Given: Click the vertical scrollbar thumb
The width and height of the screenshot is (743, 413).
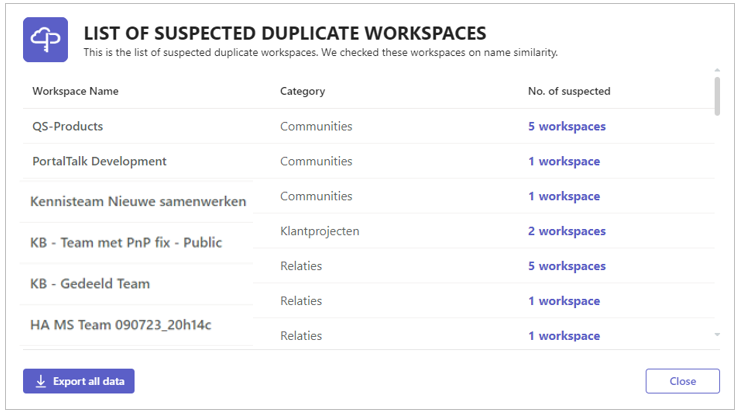Looking at the screenshot, I should click(717, 97).
